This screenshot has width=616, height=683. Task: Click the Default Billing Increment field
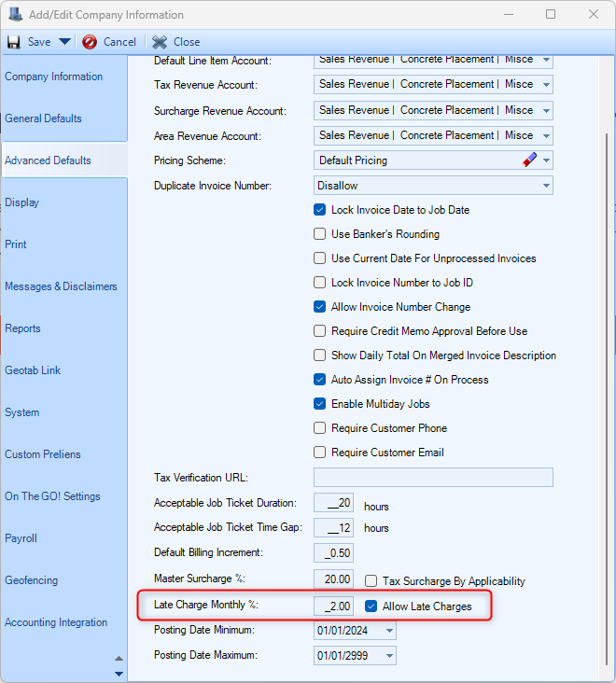334,553
